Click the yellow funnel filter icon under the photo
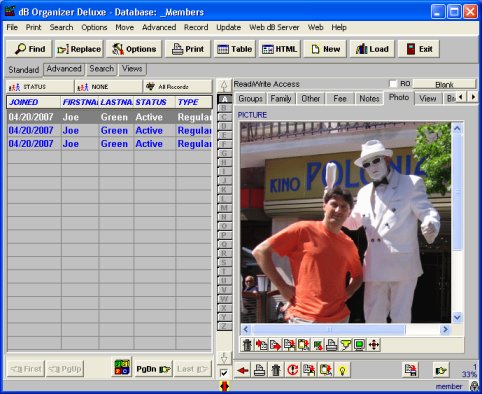The width and height of the screenshot is (482, 394). pos(345,345)
